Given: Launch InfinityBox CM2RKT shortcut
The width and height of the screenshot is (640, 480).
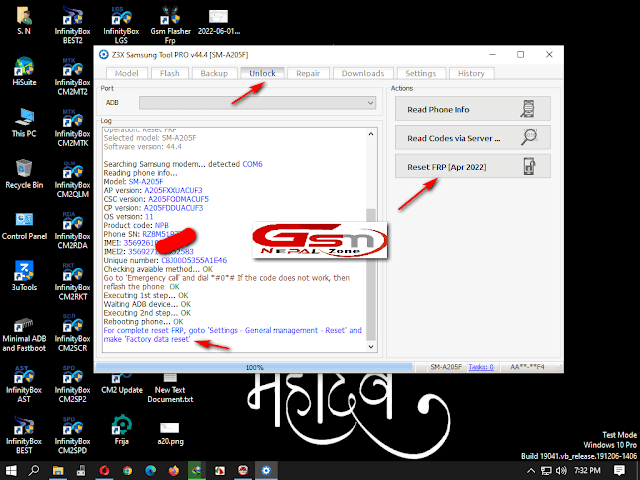Looking at the screenshot, I should tap(73, 281).
